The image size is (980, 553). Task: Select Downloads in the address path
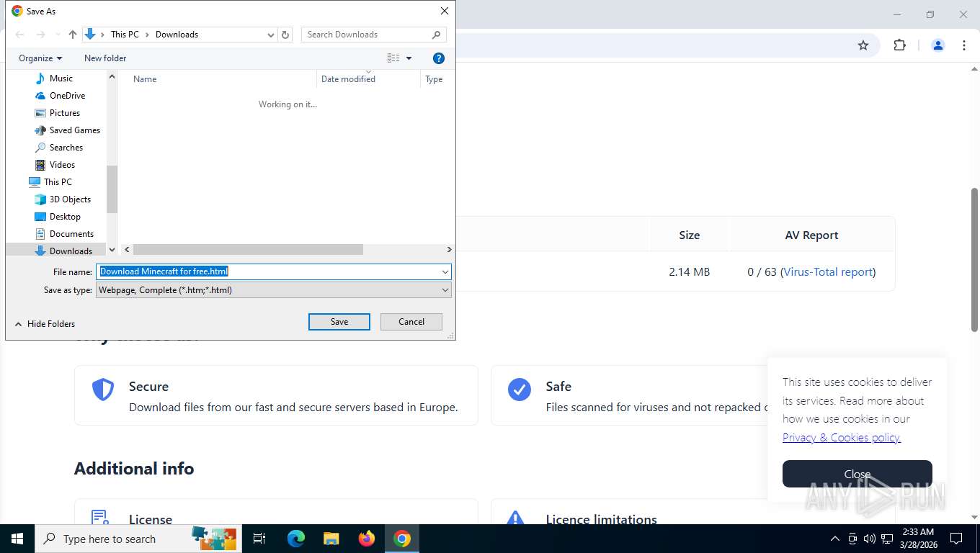click(177, 35)
